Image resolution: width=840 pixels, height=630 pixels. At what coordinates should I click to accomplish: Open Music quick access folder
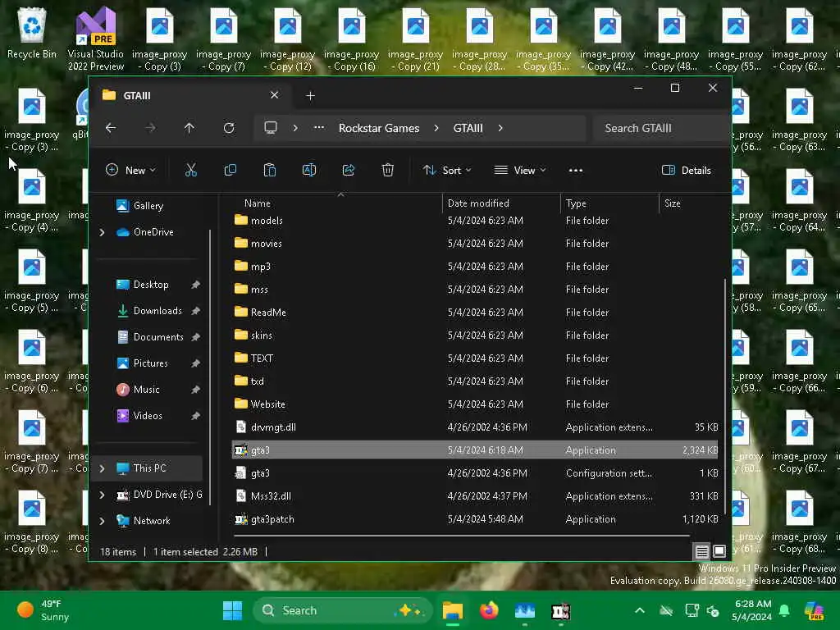[x=146, y=390]
